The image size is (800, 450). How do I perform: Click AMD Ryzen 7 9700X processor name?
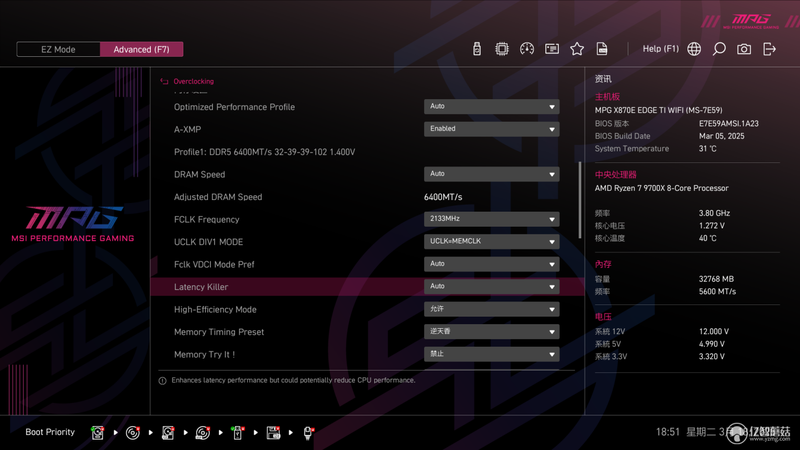click(661, 188)
